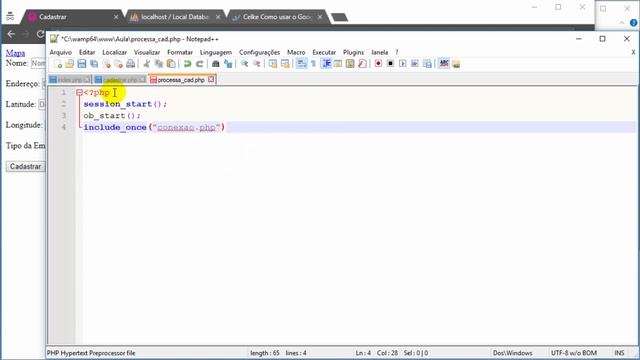The image size is (640, 360).
Task: Open the ? help menu
Action: 396,52
